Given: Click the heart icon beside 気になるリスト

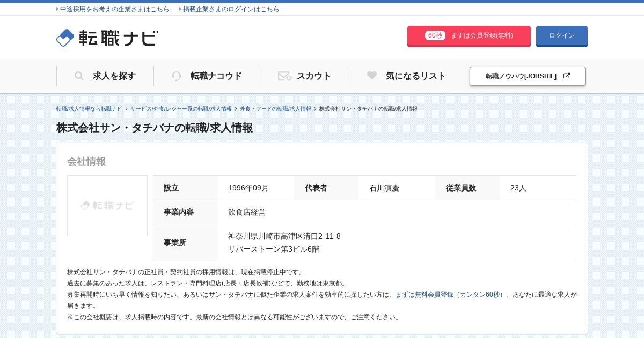Looking at the screenshot, I should (372, 76).
